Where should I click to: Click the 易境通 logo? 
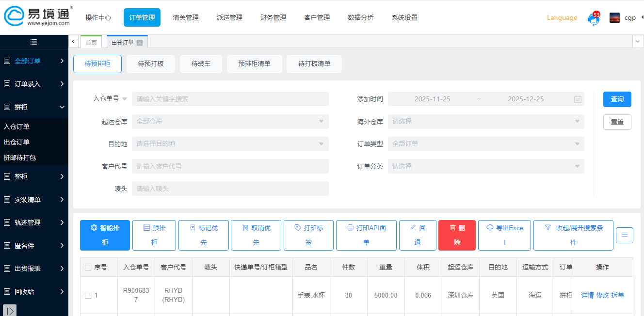tap(38, 16)
